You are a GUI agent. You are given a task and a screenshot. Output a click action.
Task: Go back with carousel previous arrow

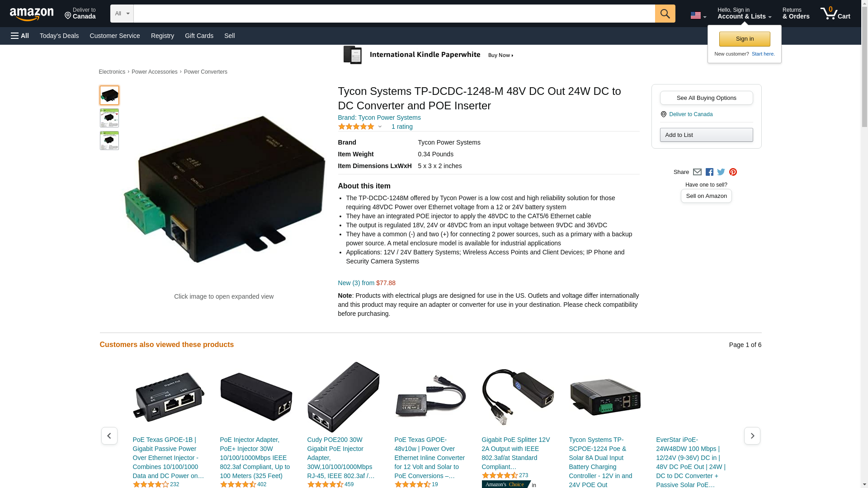(x=109, y=436)
